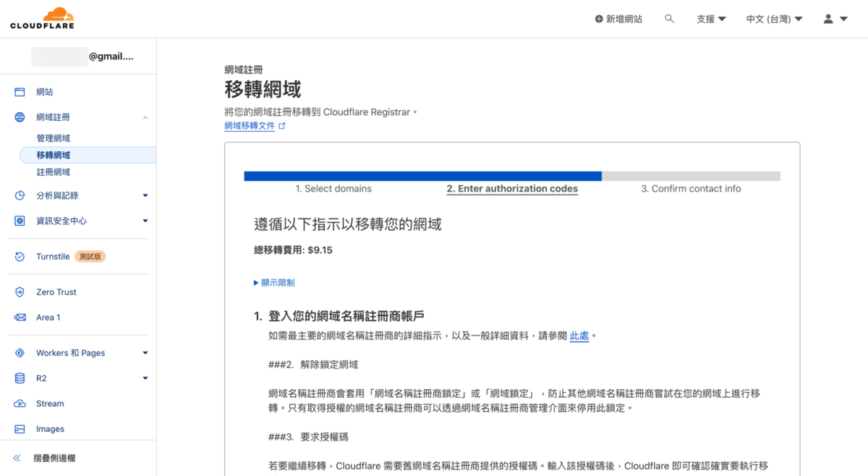868x476 pixels.
Task: Click 摺疊側邊欄 to collapse sidebar
Action: (54, 458)
